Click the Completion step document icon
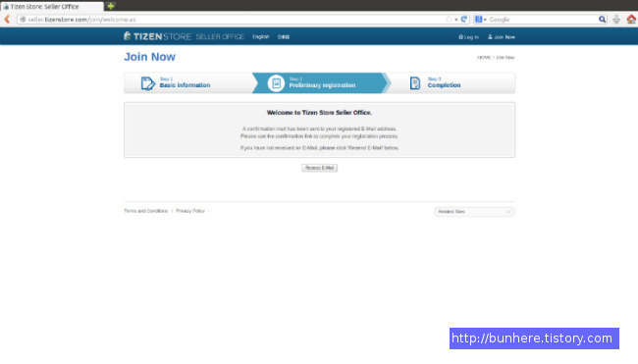 coord(415,83)
